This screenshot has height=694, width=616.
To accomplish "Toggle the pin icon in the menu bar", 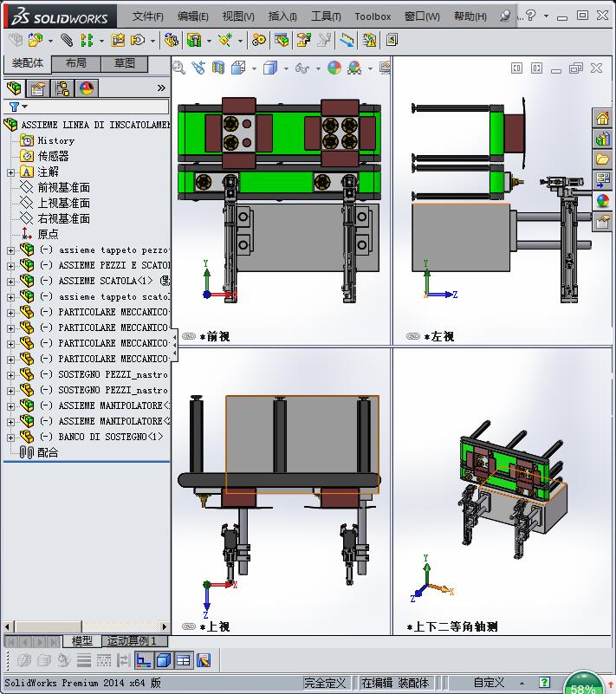I will (x=504, y=16).
